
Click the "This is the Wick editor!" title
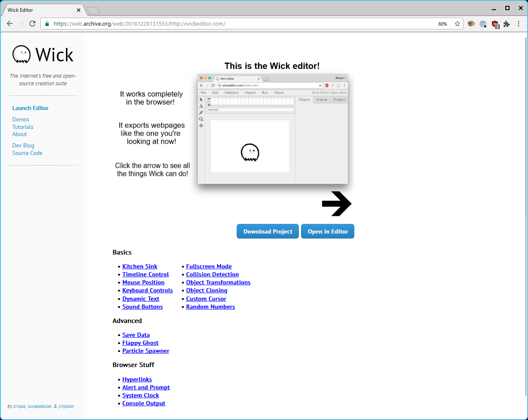point(272,66)
